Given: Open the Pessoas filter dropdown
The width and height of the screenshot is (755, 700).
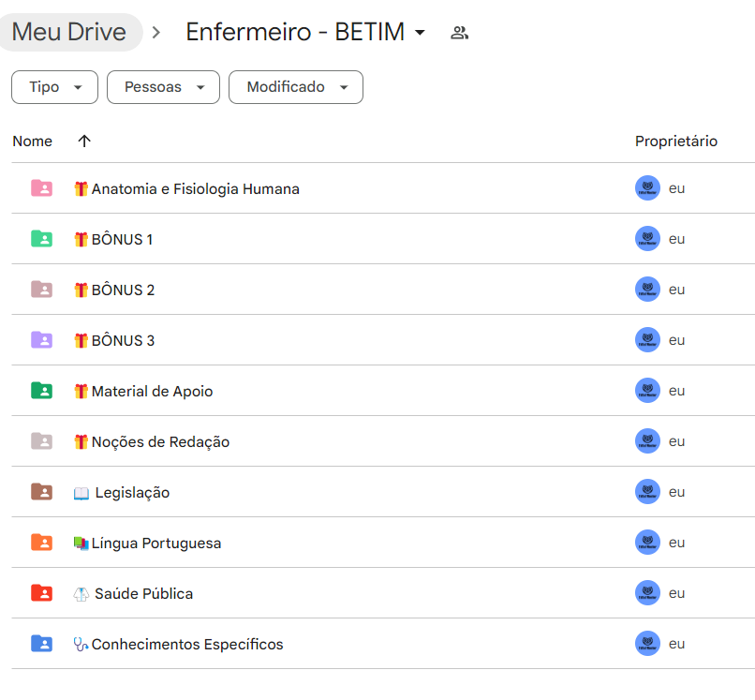Looking at the screenshot, I should (163, 87).
